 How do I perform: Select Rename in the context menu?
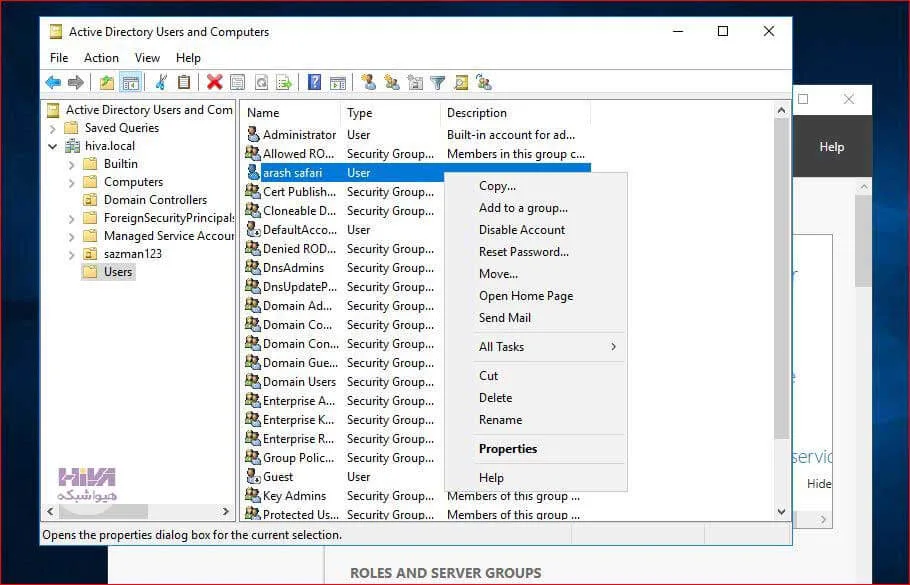536,420
